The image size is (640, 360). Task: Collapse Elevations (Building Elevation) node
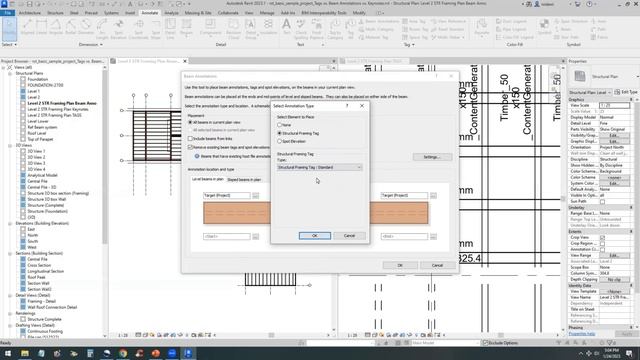[x=10, y=223]
